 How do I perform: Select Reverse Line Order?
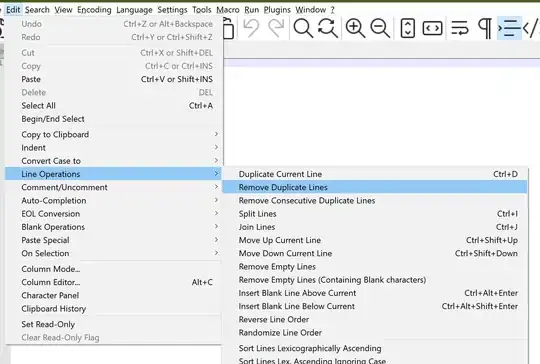point(375,319)
